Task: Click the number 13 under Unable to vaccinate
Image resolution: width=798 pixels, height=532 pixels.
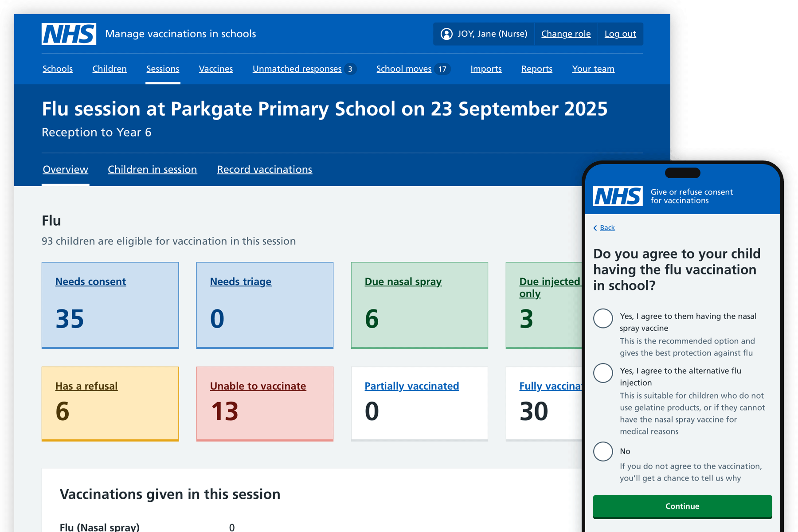Action: tap(224, 411)
